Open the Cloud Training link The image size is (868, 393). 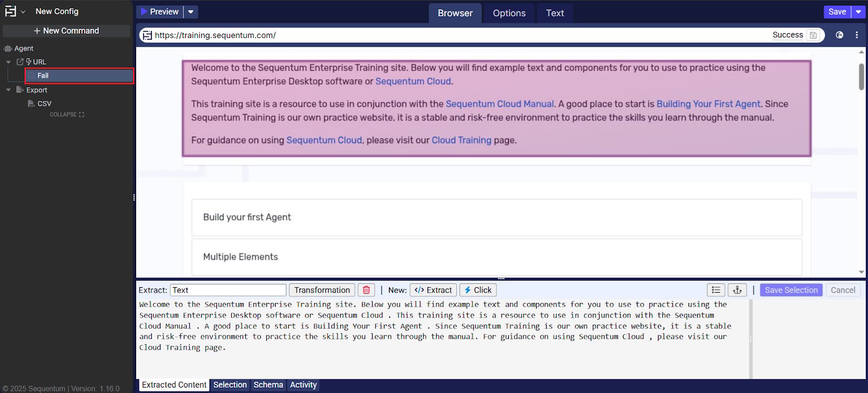tap(462, 140)
